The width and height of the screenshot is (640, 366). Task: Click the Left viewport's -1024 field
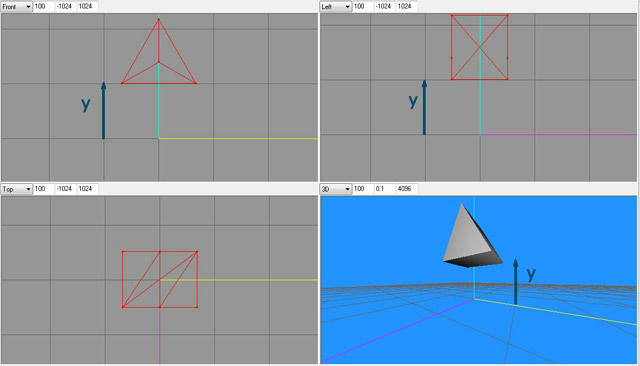coord(384,7)
